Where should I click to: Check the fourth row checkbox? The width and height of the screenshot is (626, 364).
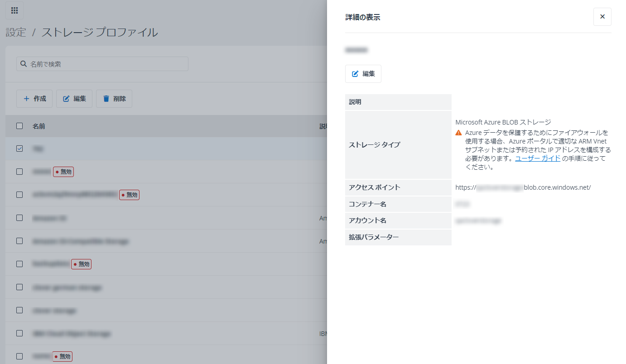click(x=19, y=218)
